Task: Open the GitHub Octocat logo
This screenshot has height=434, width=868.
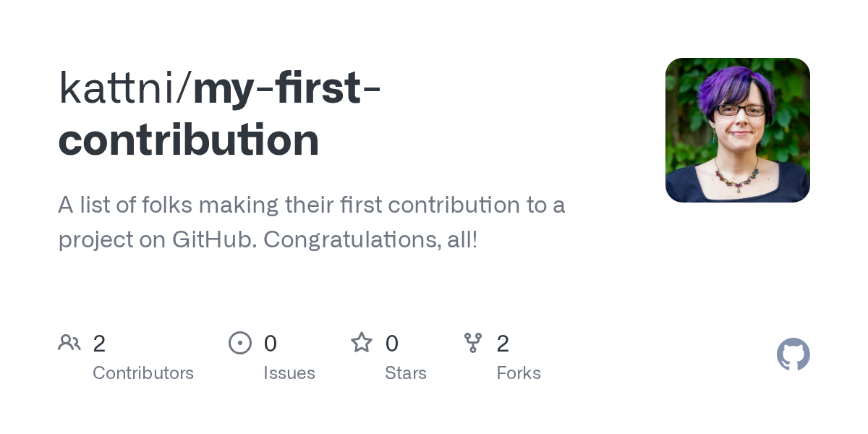Action: 793,354
